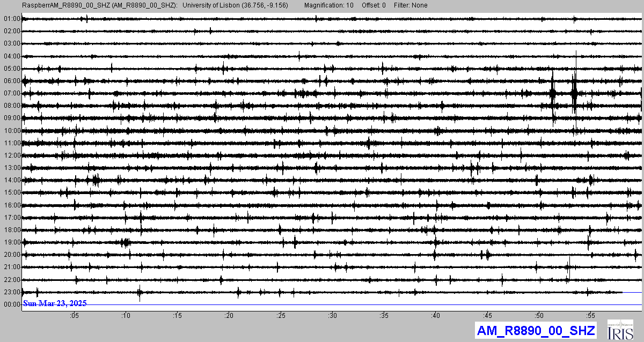644x342 pixels.
Task: Click the 01:00 hour label
Action: pyautogui.click(x=12, y=19)
